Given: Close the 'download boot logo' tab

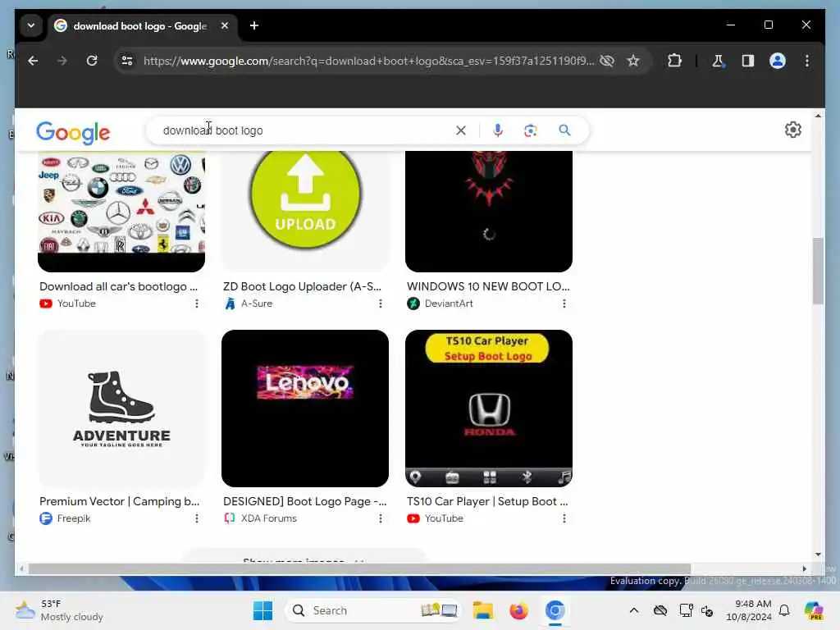Looking at the screenshot, I should [225, 25].
